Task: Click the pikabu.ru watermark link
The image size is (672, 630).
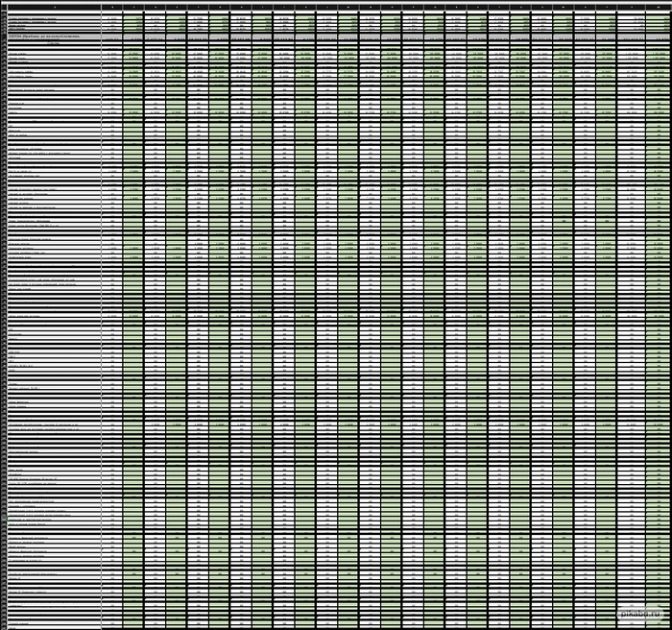Action: (640, 613)
